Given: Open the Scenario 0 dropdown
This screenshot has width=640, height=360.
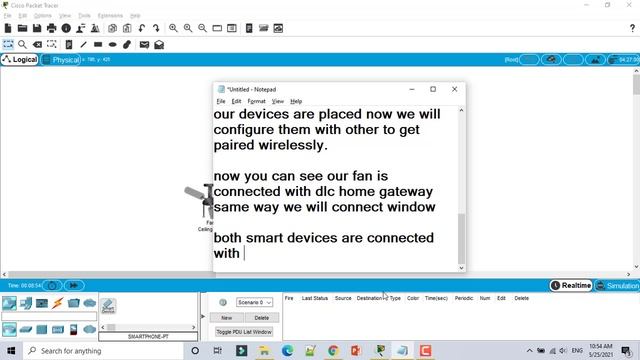Looking at the screenshot, I should [254, 302].
